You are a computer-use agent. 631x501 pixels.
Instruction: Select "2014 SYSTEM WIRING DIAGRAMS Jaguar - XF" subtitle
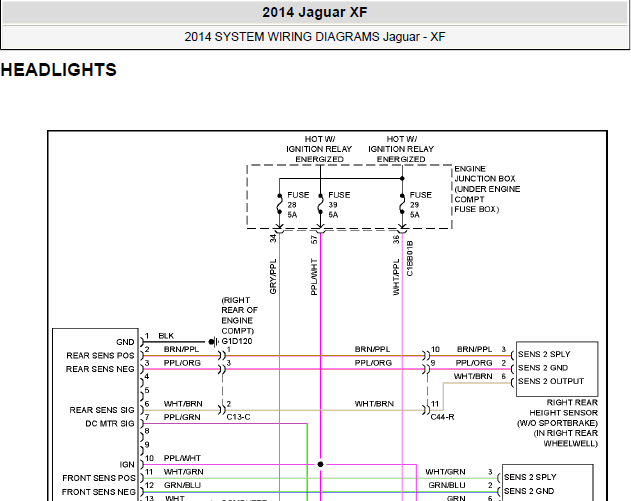(x=315, y=37)
